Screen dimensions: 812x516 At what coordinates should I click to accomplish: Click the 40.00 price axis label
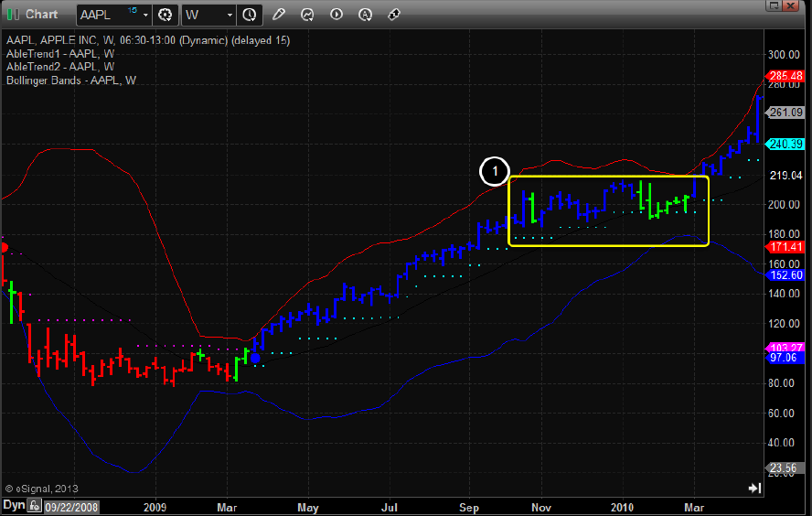[782, 443]
